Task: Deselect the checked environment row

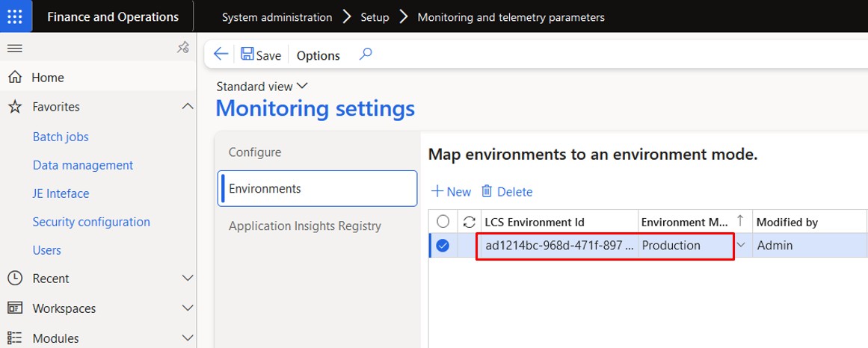Action: 443,246
